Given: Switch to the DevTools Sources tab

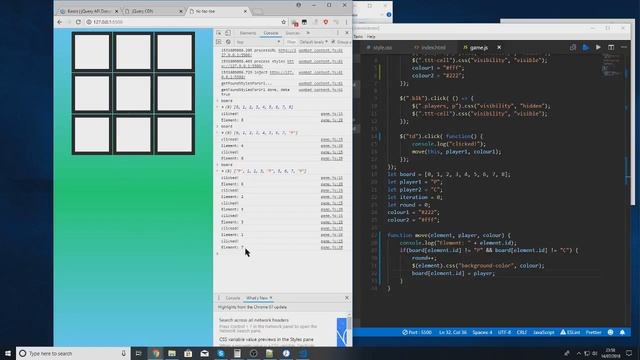Looking at the screenshot, I should pos(292,33).
